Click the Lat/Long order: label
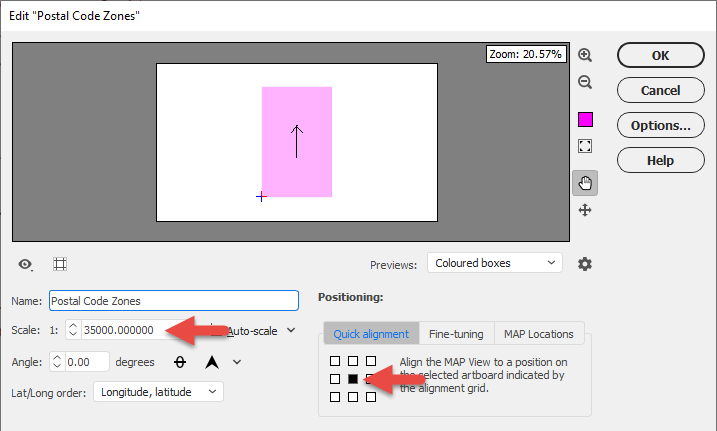The image size is (717, 431). tap(48, 393)
